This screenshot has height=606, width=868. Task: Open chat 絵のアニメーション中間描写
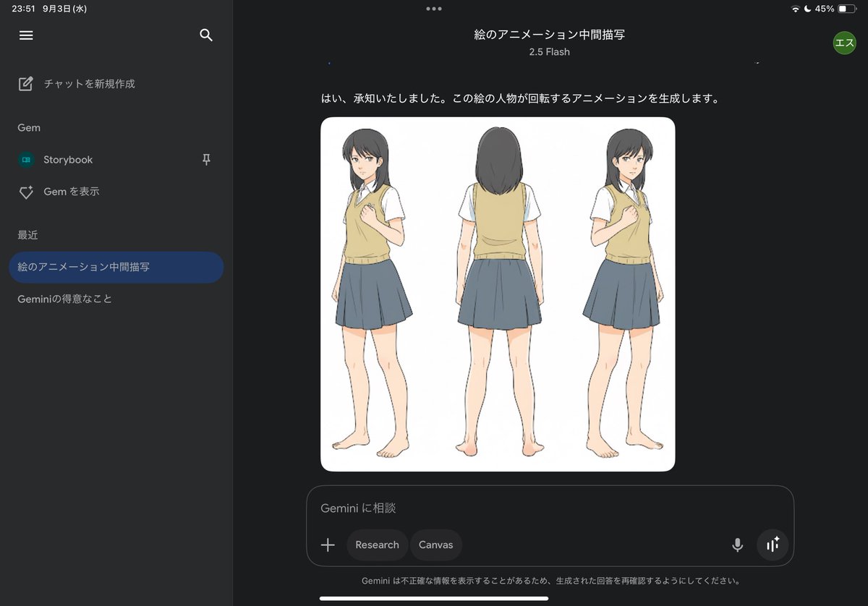click(x=116, y=267)
